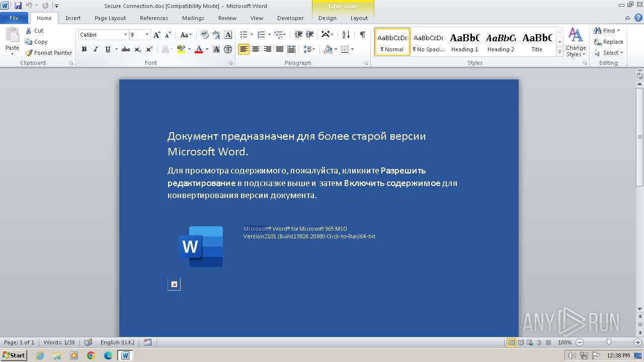Click the red font color button
644x362 pixels.
pos(198,49)
